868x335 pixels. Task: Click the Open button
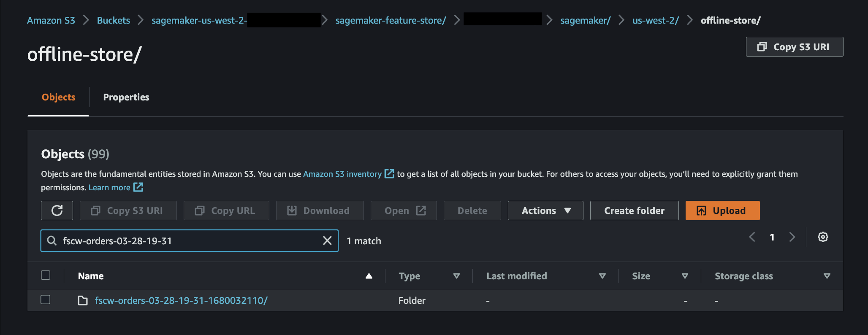pos(404,211)
